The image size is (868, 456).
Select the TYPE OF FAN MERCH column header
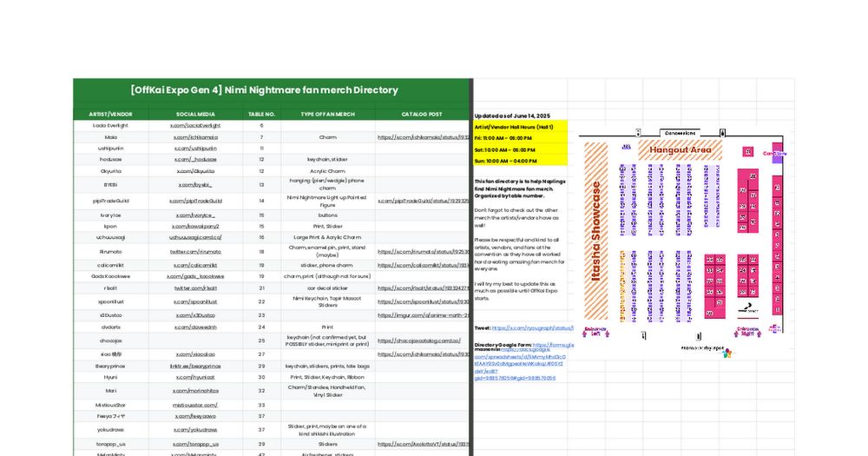[x=328, y=114]
